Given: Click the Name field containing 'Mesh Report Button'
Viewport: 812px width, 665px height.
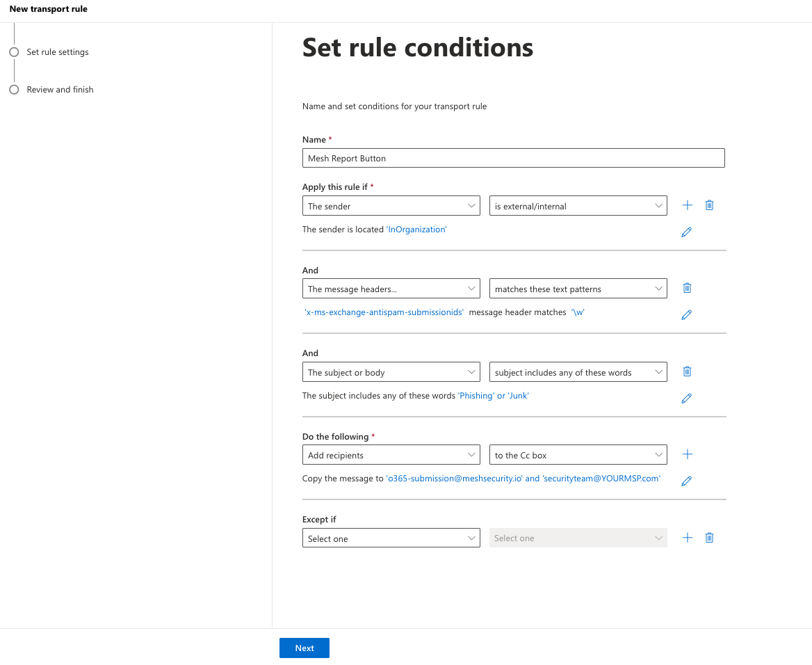Looking at the screenshot, I should (x=513, y=158).
